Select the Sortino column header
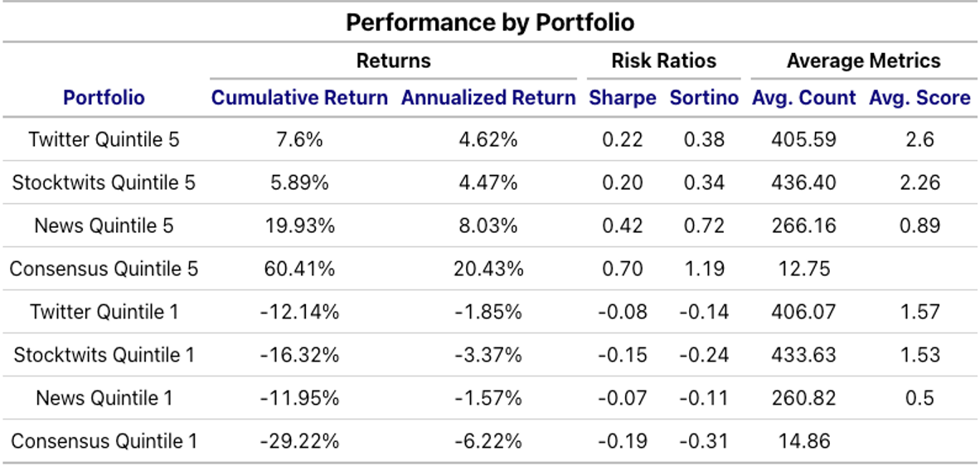This screenshot has width=980, height=466. coord(704,98)
